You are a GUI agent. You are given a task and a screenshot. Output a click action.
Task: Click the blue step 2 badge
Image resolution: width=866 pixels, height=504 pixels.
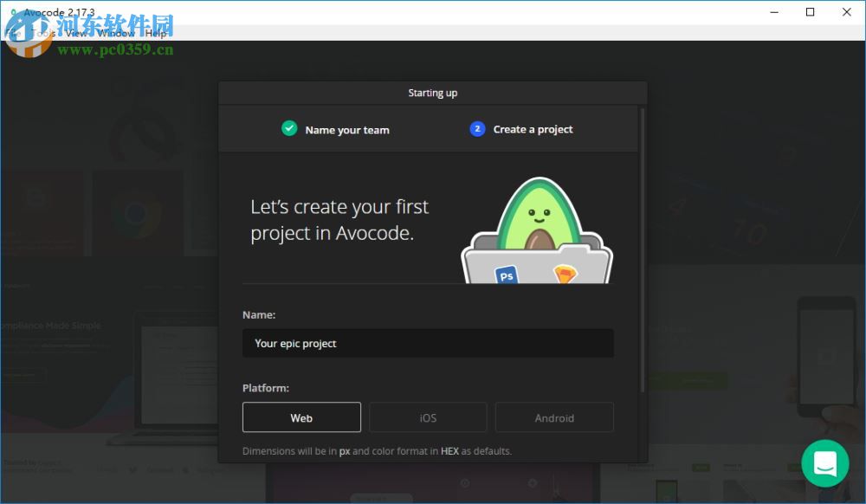[x=477, y=128]
